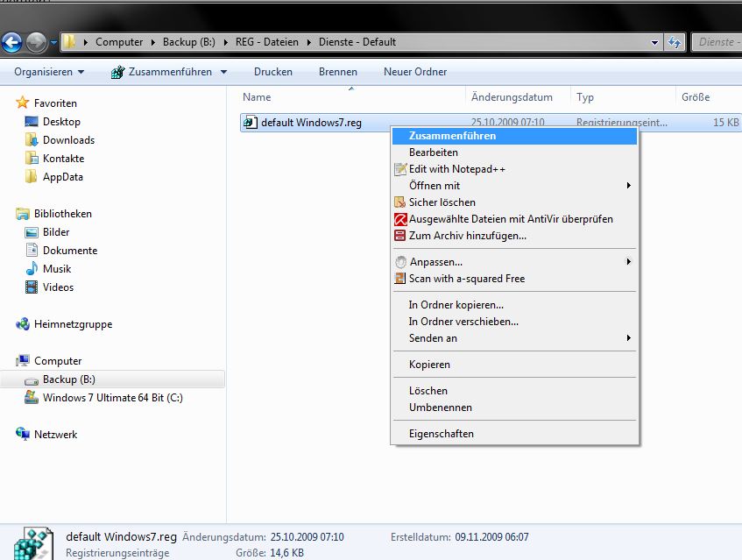
Task: Click the Back navigation arrow
Action: point(12,43)
